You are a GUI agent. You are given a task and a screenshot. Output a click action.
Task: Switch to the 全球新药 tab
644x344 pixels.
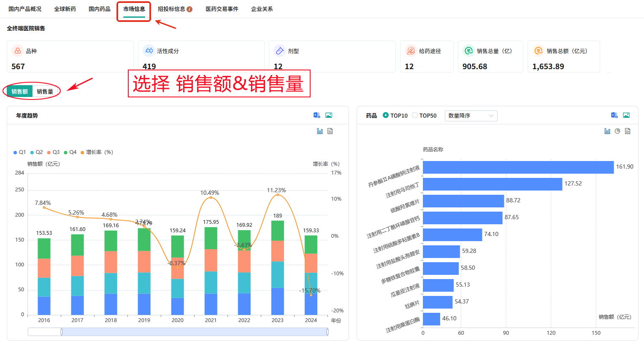tap(65, 9)
